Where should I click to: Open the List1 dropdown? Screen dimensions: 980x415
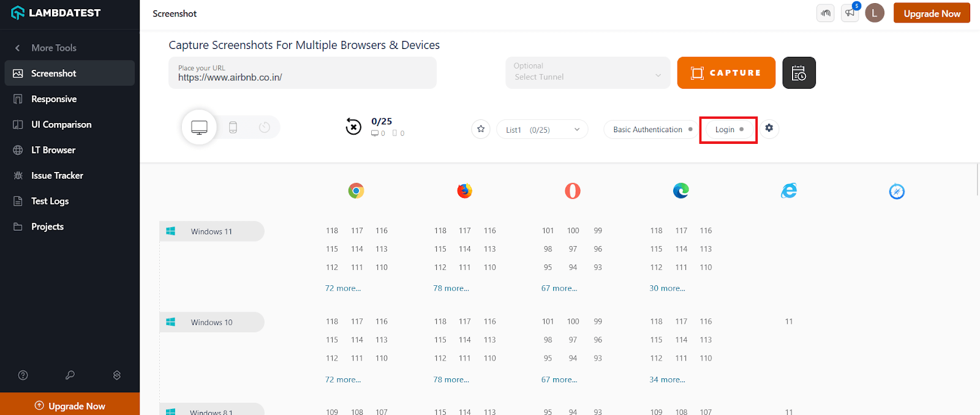[x=542, y=130]
